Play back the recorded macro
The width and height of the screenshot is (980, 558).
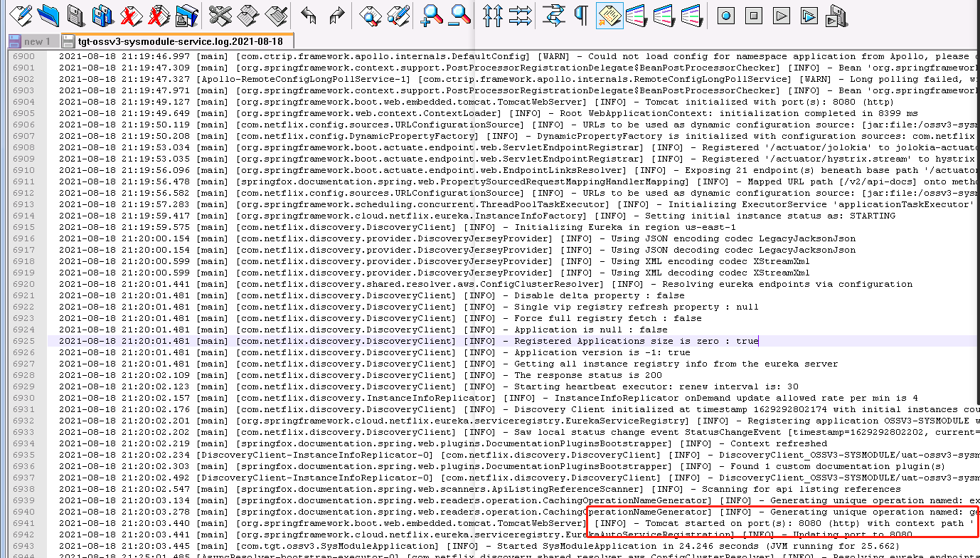[782, 14]
